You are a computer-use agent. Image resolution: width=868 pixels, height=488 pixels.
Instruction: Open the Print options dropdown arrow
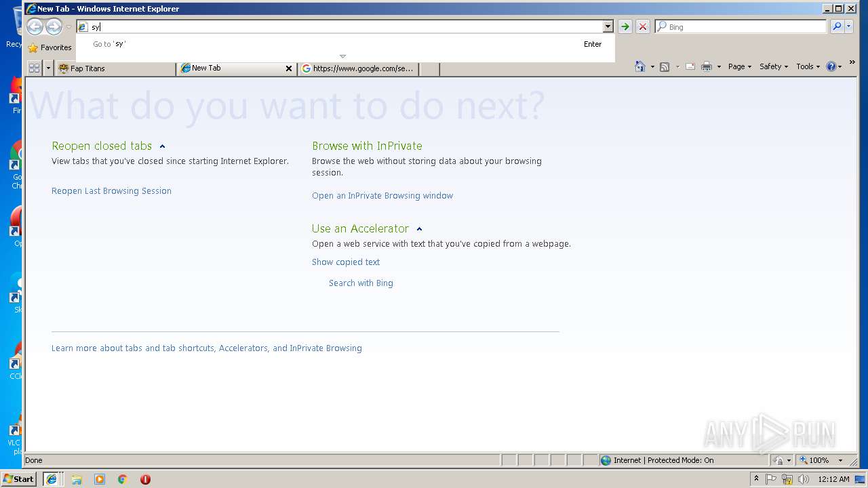click(719, 66)
